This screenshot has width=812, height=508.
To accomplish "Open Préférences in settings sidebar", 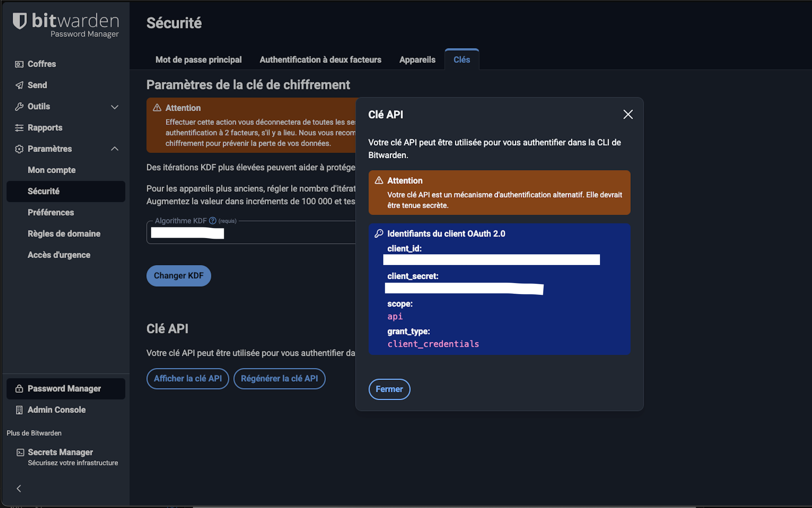I will [51, 212].
